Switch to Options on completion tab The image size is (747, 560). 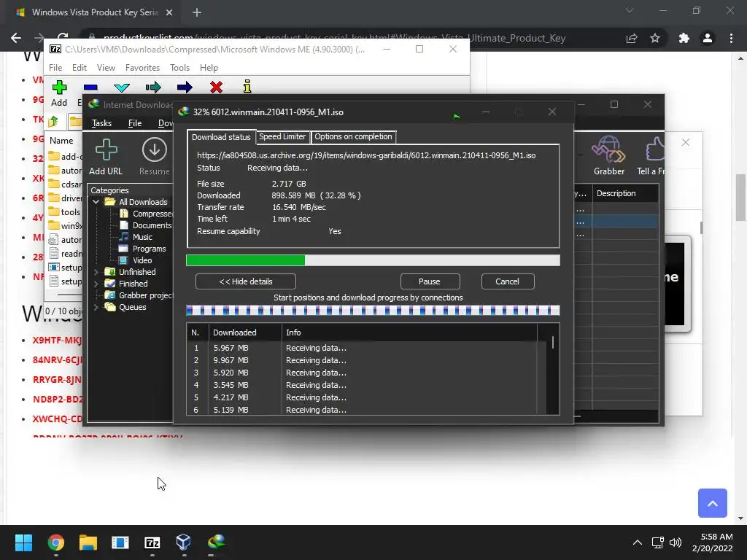pos(353,136)
